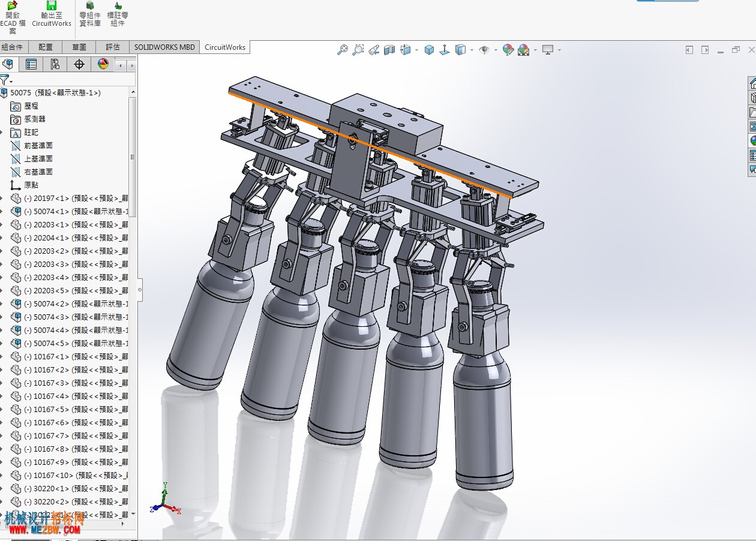756x541 pixels.
Task: Select component (-) 20204<1> in tree
Action: tap(70, 238)
